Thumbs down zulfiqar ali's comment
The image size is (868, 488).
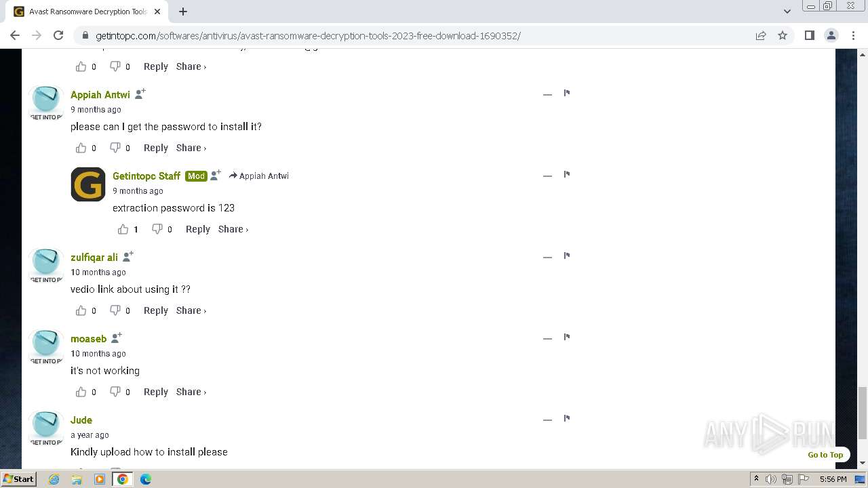tap(115, 310)
